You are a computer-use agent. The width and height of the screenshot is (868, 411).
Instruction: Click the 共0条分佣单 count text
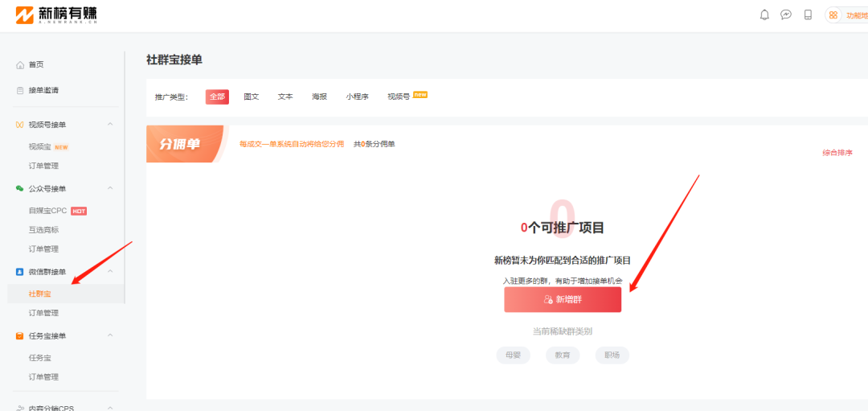pyautogui.click(x=375, y=144)
